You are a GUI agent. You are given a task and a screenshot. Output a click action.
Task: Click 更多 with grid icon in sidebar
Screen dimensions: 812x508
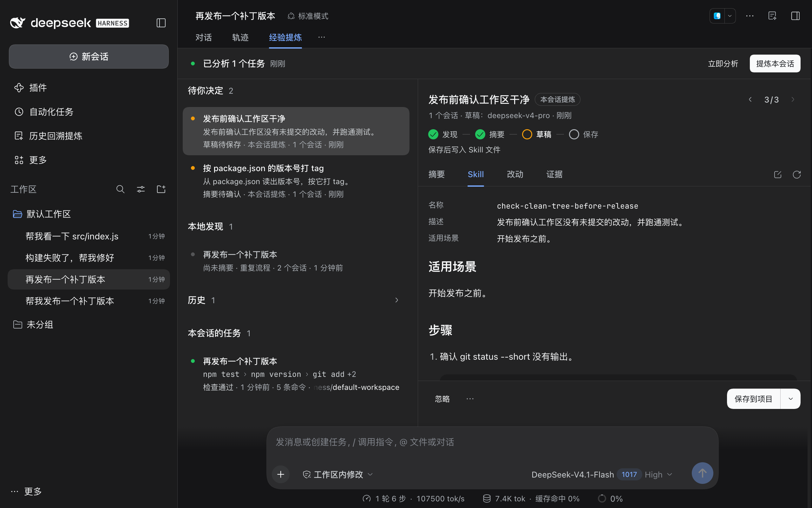pyautogui.click(x=88, y=160)
